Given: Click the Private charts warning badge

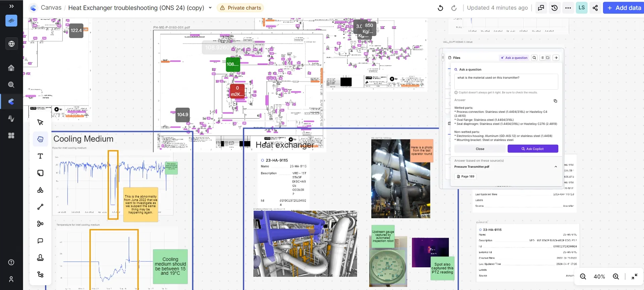Looking at the screenshot, I should pyautogui.click(x=240, y=8).
